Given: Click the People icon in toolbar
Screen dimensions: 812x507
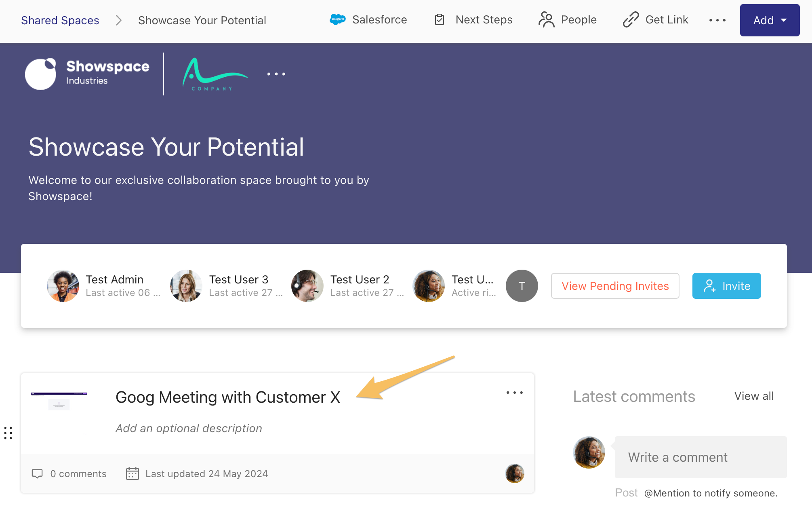Looking at the screenshot, I should click(x=546, y=19).
